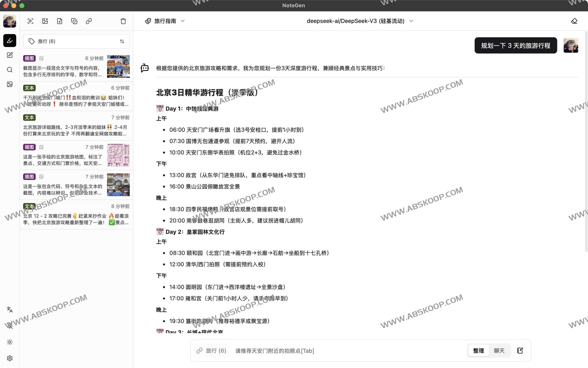Clear chat with the eraser icon
This screenshot has height=368, width=588.
574,21
